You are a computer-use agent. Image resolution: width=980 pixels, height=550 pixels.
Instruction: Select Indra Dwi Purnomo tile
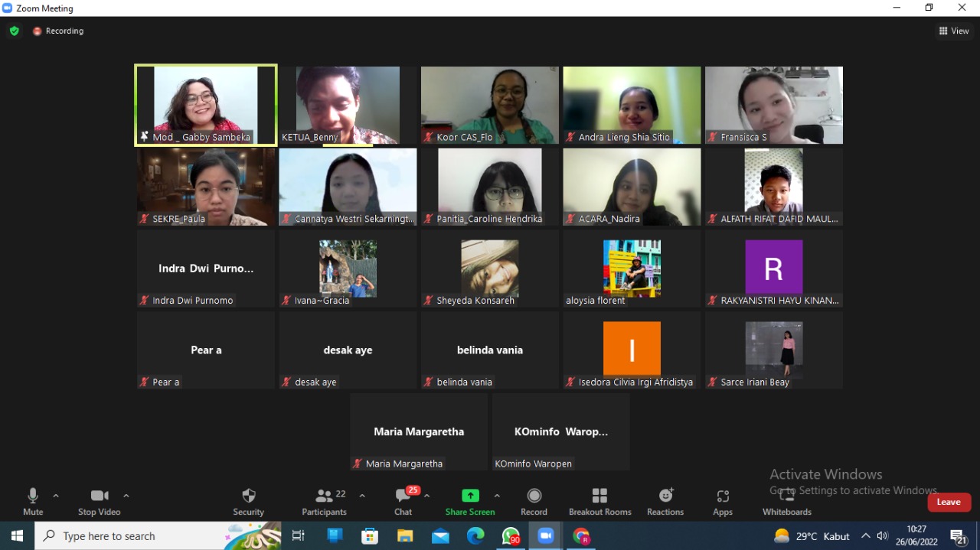pyautogui.click(x=206, y=268)
